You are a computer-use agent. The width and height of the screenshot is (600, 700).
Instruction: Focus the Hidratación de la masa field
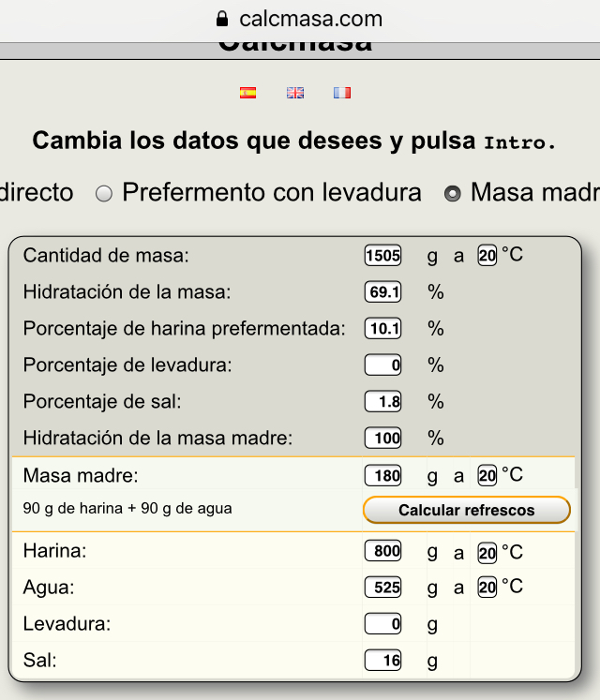382,291
